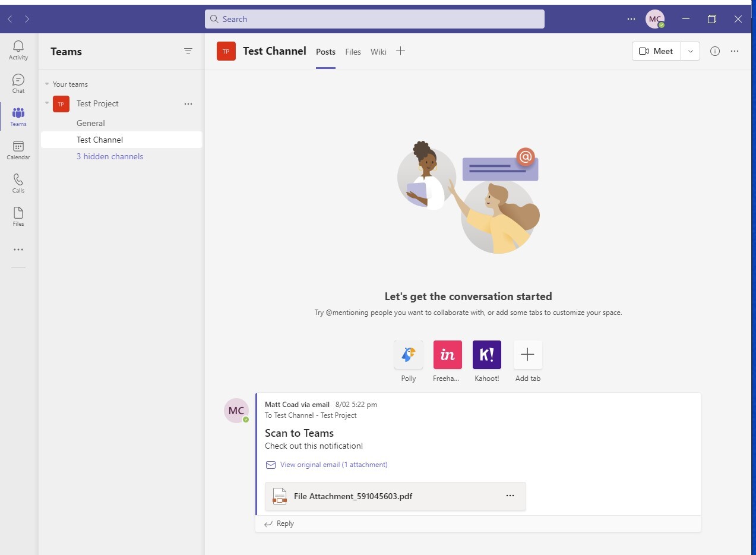Click the Test Project team name

97,103
